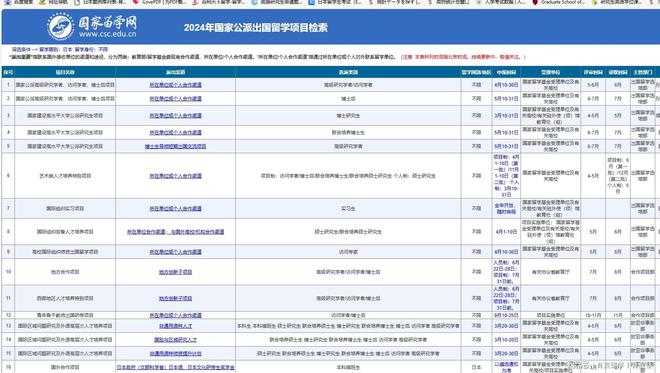Open the channel link in row 3

tap(175, 116)
